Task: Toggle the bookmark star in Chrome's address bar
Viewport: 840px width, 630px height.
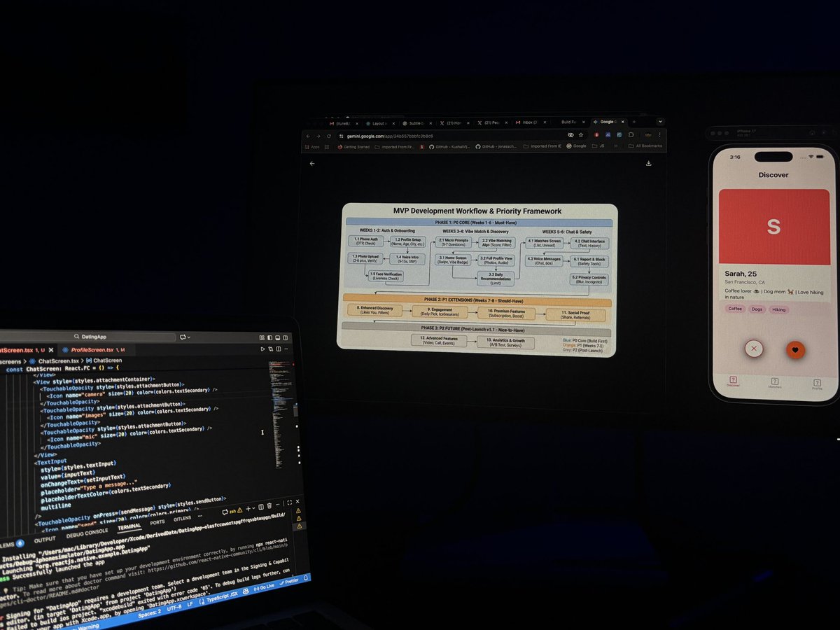Action: click(580, 134)
